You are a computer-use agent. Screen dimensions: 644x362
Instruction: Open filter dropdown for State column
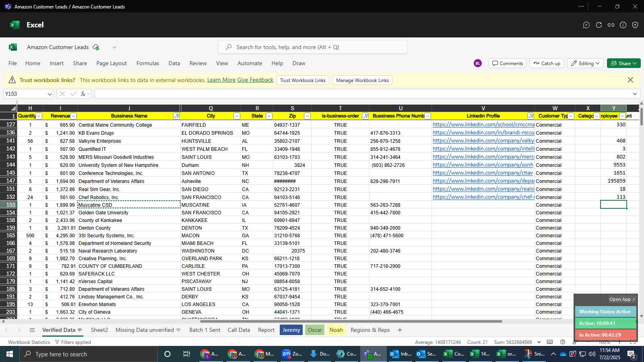(x=269, y=116)
